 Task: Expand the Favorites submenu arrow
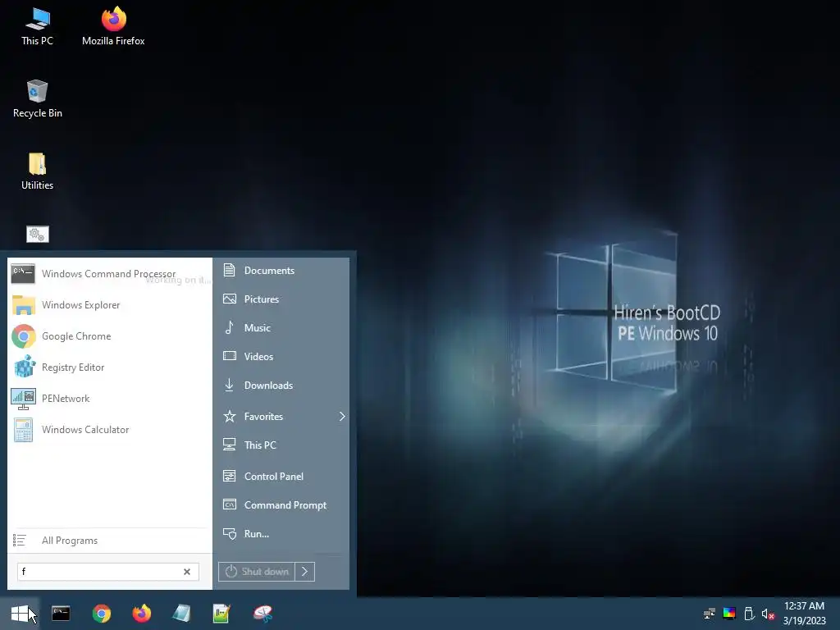click(342, 416)
